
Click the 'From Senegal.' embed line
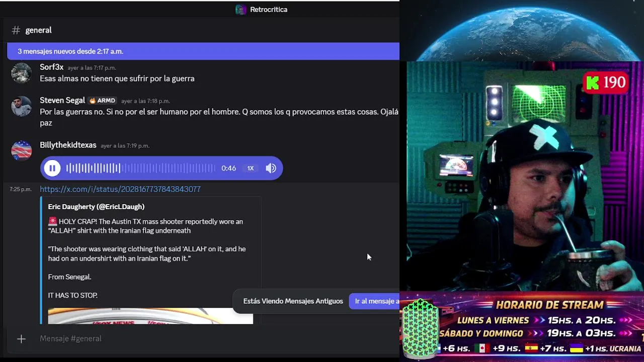[x=69, y=277]
